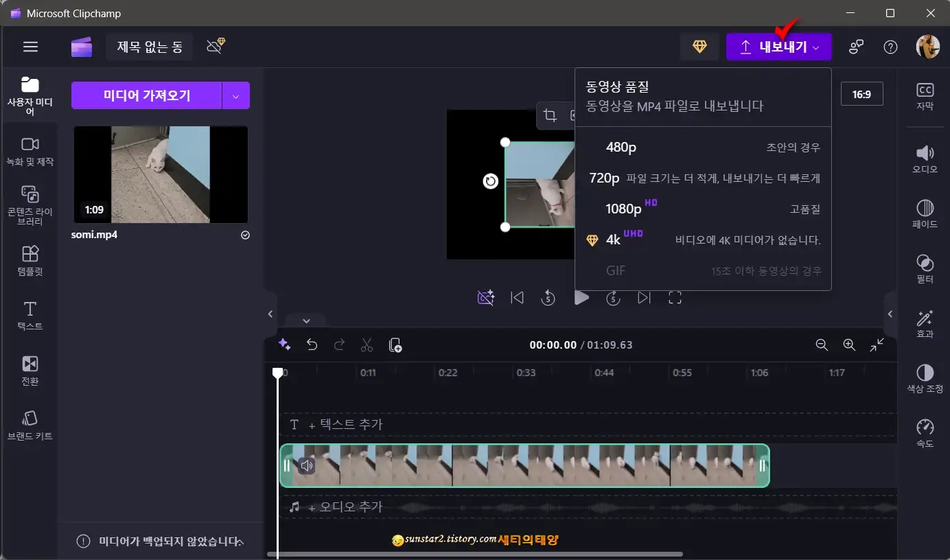
Task: Collapse the preview panel with the down chevron
Action: [x=306, y=320]
